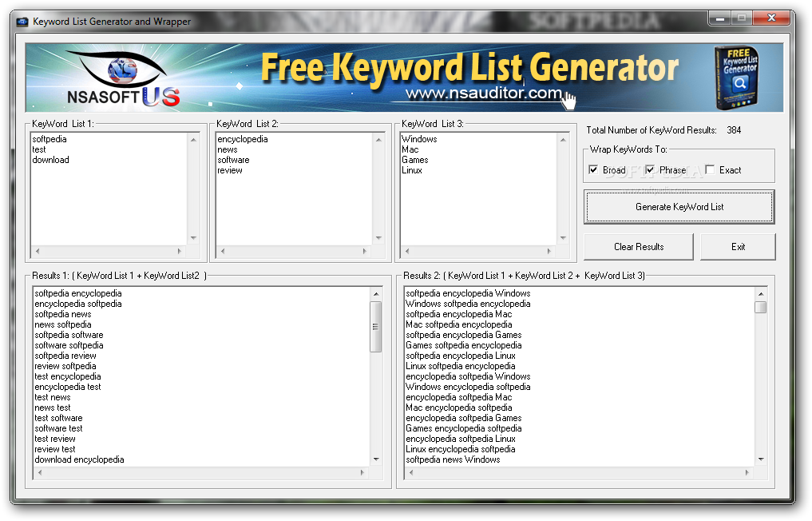Select 'Mac softpedia encyclopedia' in Results 2

(x=458, y=324)
